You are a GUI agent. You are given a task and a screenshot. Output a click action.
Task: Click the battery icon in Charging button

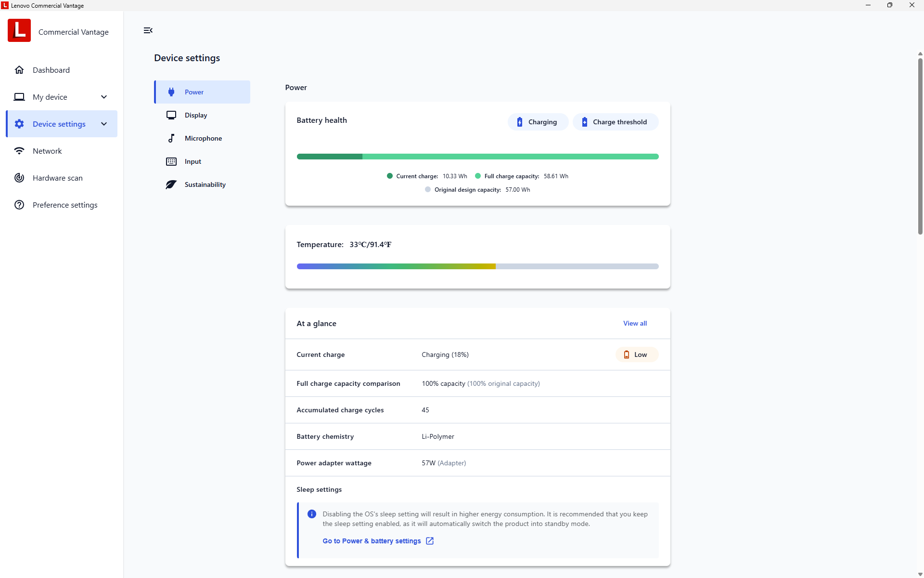[x=520, y=122]
